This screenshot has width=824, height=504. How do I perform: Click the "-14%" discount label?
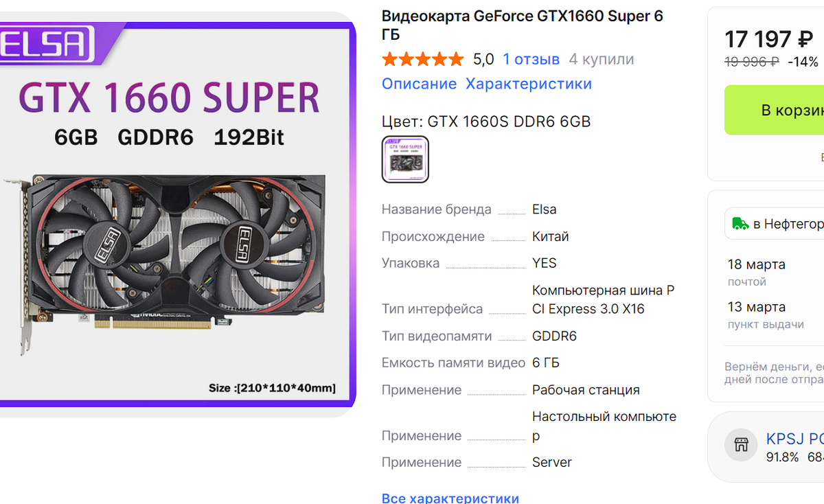click(x=803, y=62)
